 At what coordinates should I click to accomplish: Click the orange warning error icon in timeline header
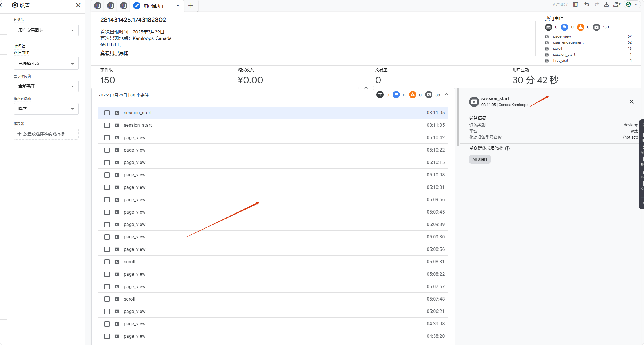pos(412,95)
